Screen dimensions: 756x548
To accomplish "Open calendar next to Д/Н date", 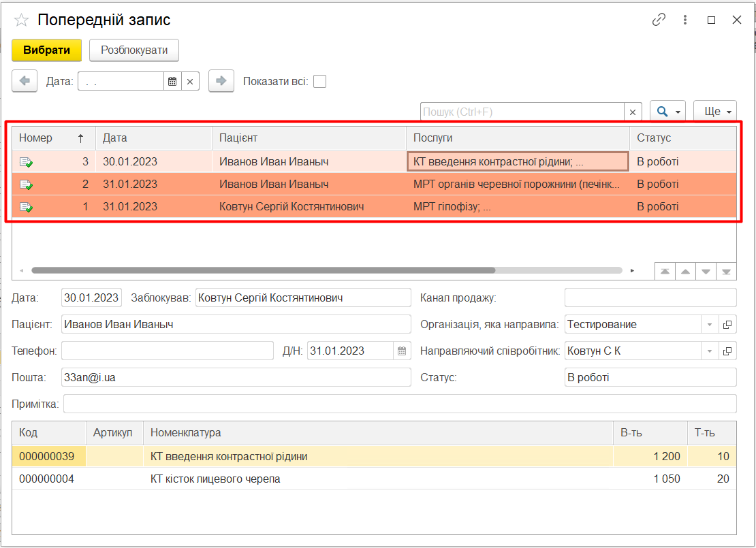I will click(402, 351).
